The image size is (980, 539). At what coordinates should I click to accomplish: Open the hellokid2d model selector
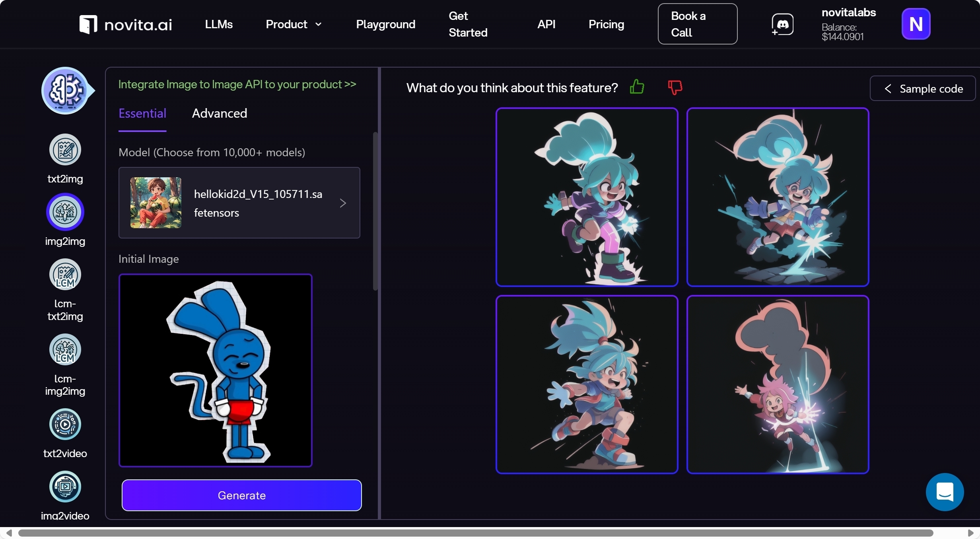pos(239,203)
